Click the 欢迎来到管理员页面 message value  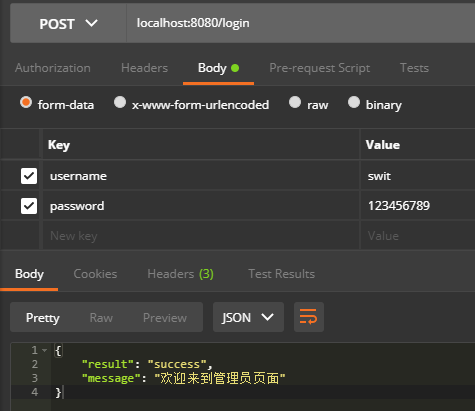pyautogui.click(x=220, y=378)
